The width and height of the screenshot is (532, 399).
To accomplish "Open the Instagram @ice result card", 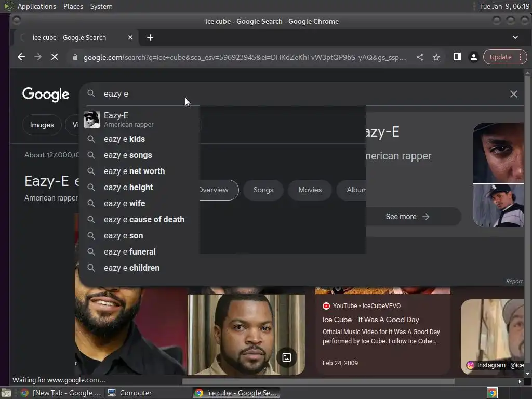I will click(493, 337).
